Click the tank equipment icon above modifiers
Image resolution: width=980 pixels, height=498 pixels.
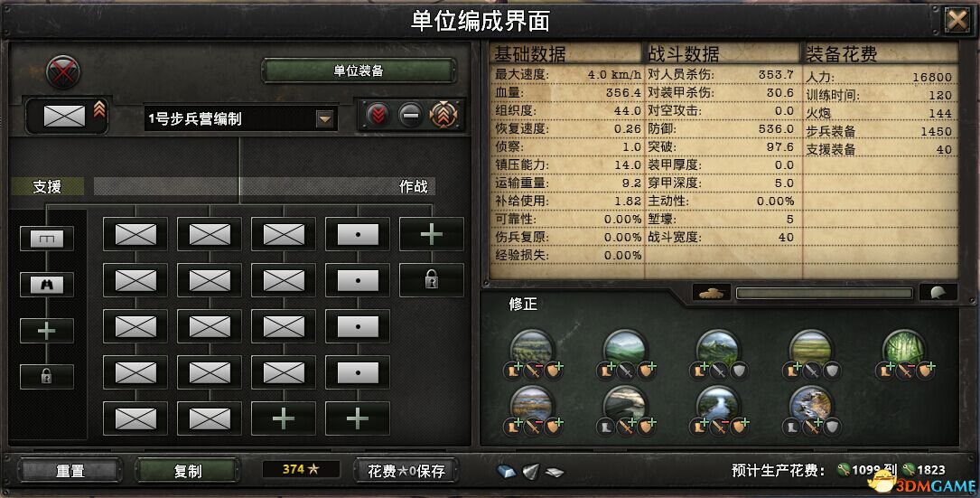pos(712,293)
